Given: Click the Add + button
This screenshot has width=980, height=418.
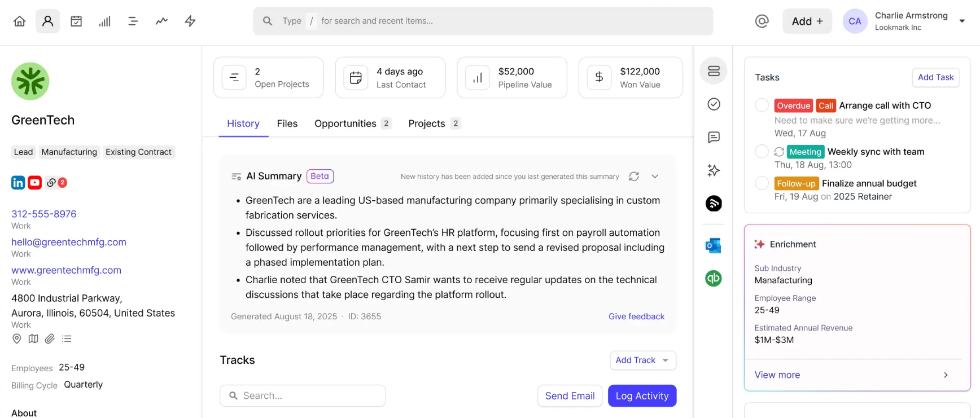Looking at the screenshot, I should click(x=807, y=21).
